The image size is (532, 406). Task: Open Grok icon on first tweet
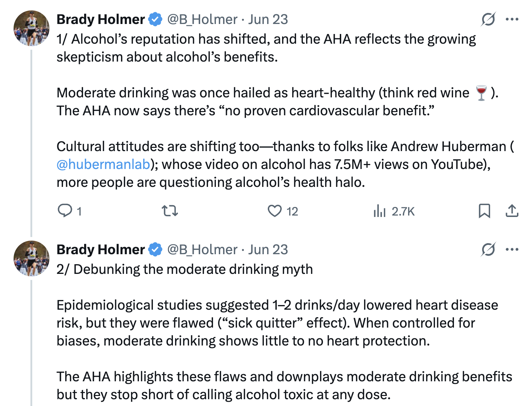488,19
